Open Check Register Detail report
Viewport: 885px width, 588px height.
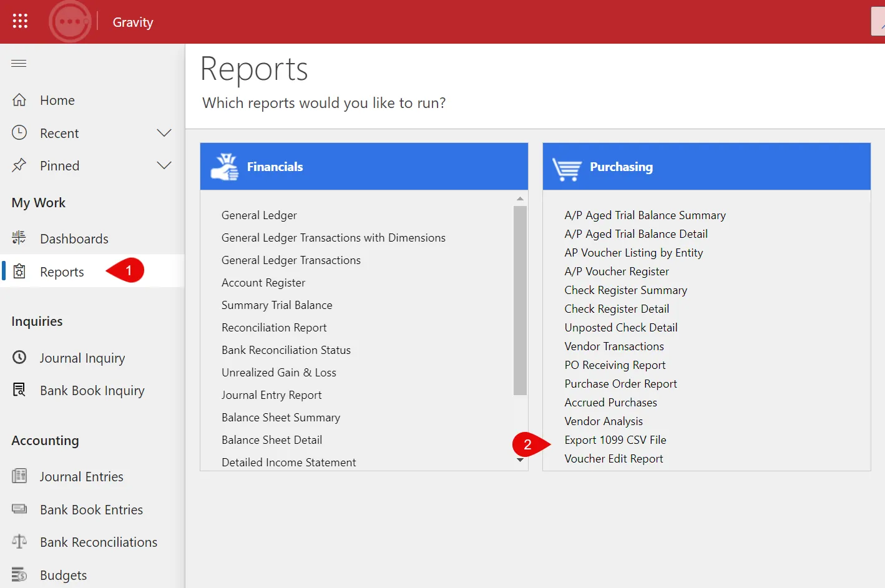click(x=617, y=309)
